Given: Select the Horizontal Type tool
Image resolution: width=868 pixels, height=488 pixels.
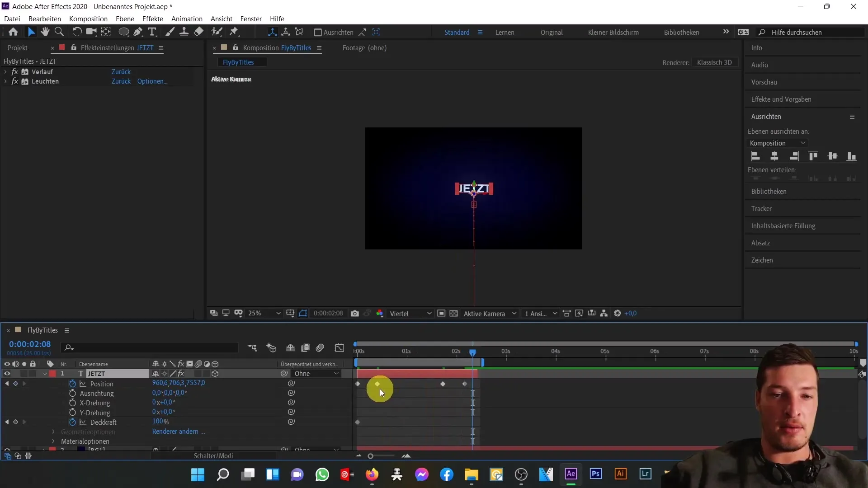Looking at the screenshot, I should (x=152, y=32).
